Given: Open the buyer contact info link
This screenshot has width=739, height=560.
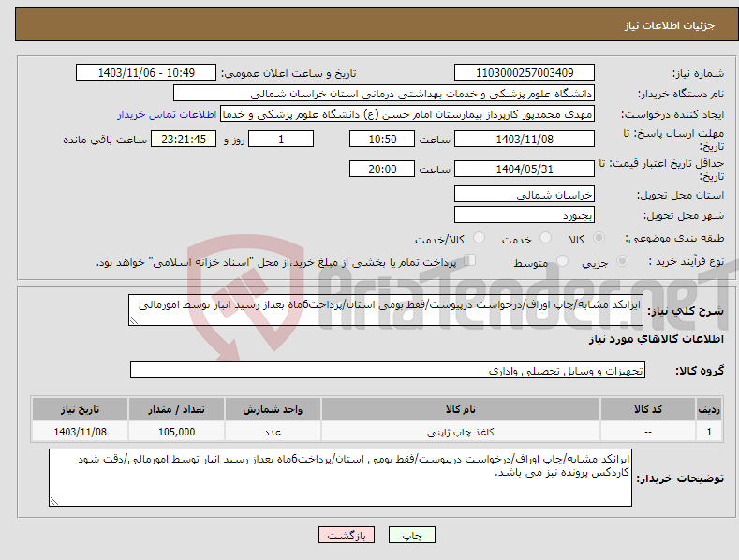Looking at the screenshot, I should 167,114.
